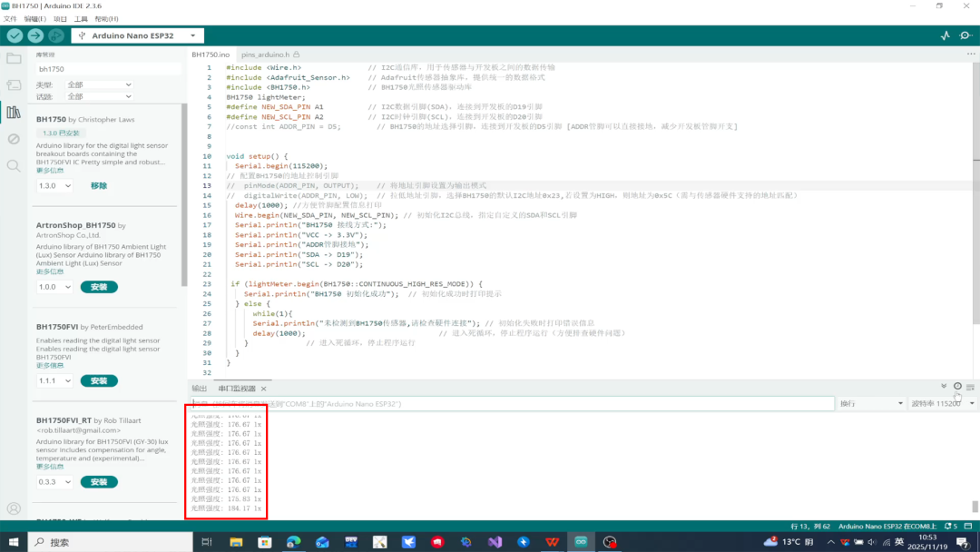Image resolution: width=980 pixels, height=552 pixels.
Task: Open the Search sidebar icon
Action: click(x=14, y=165)
